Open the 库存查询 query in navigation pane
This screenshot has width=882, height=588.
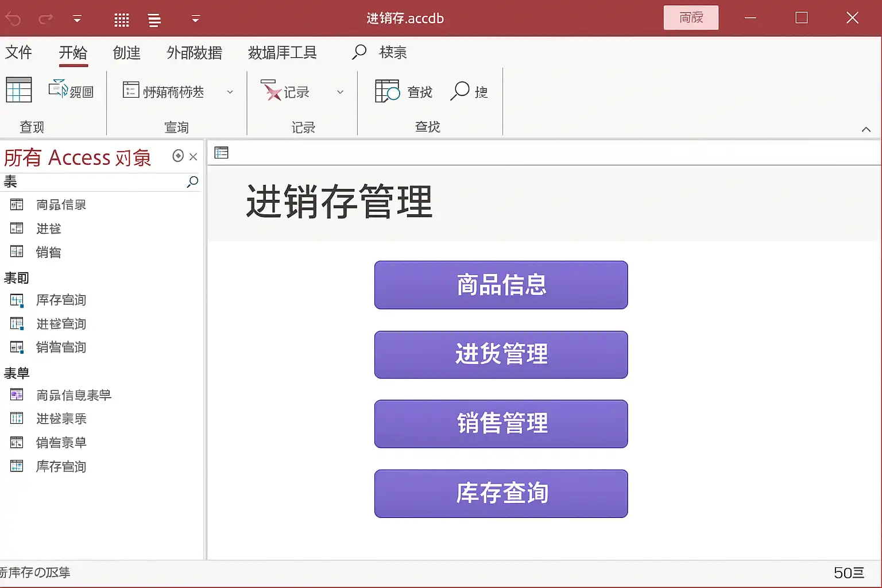click(61, 300)
